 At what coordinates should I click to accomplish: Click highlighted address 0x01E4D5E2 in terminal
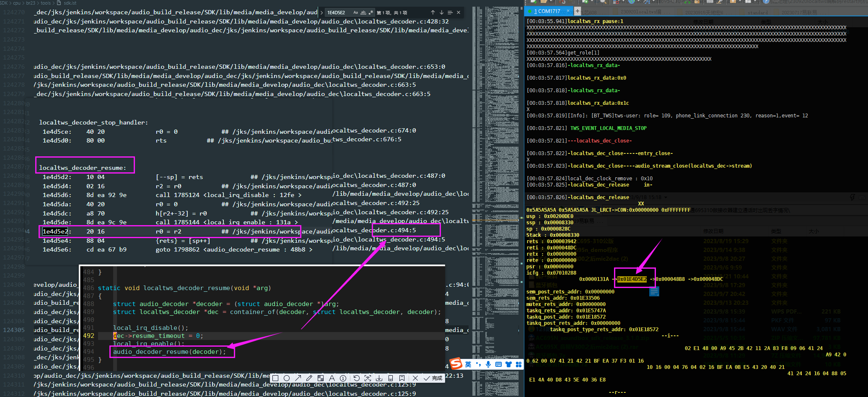point(632,279)
